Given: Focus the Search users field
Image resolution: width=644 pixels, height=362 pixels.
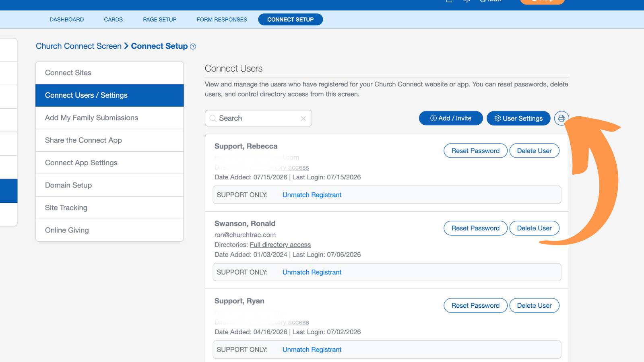Looking at the screenshot, I should pyautogui.click(x=258, y=118).
